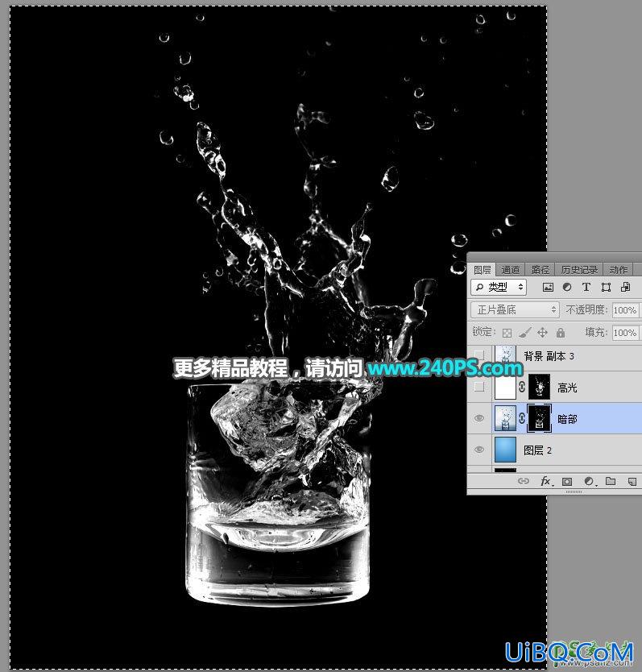
Task: Hide the 暗部 layer via its eye icon
Action: [479, 418]
